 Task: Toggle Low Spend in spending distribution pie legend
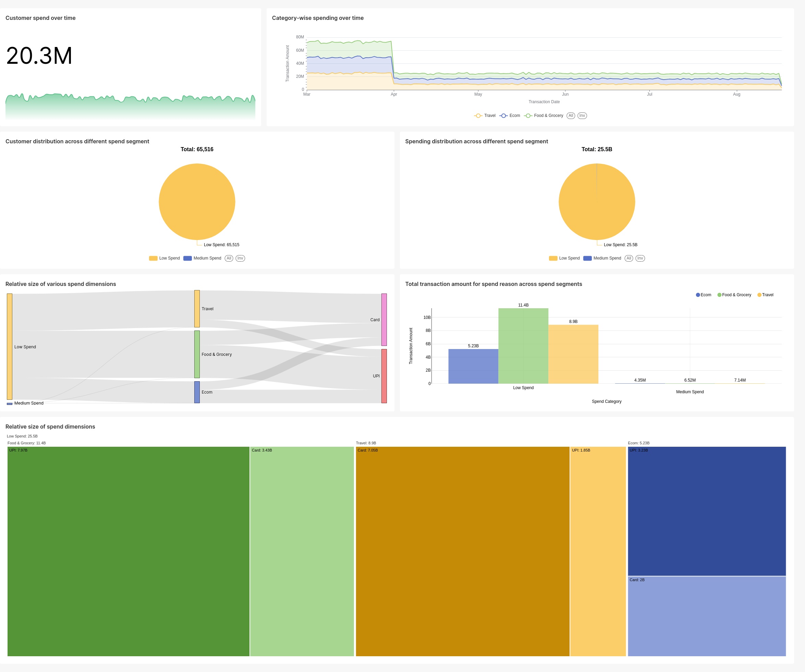tap(564, 258)
